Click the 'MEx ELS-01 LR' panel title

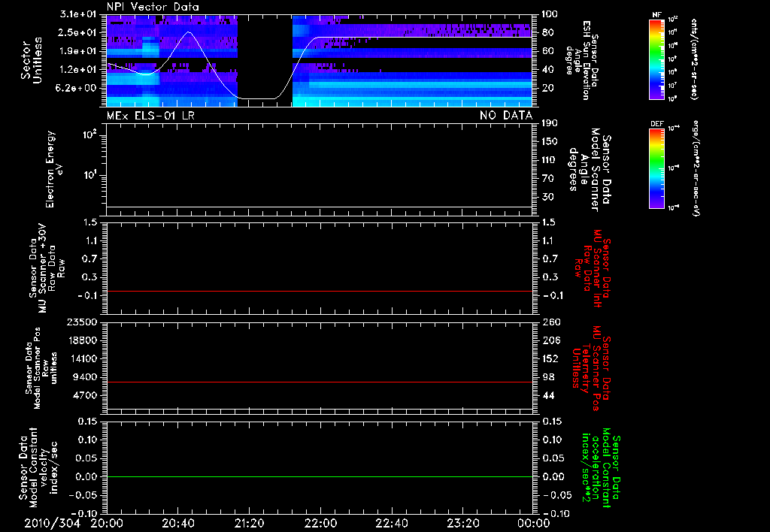coord(150,116)
